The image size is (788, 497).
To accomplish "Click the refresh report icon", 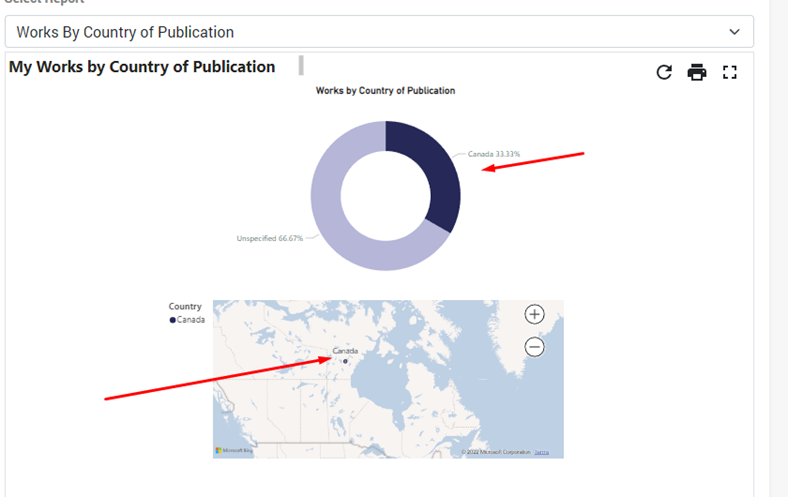I will (x=664, y=72).
